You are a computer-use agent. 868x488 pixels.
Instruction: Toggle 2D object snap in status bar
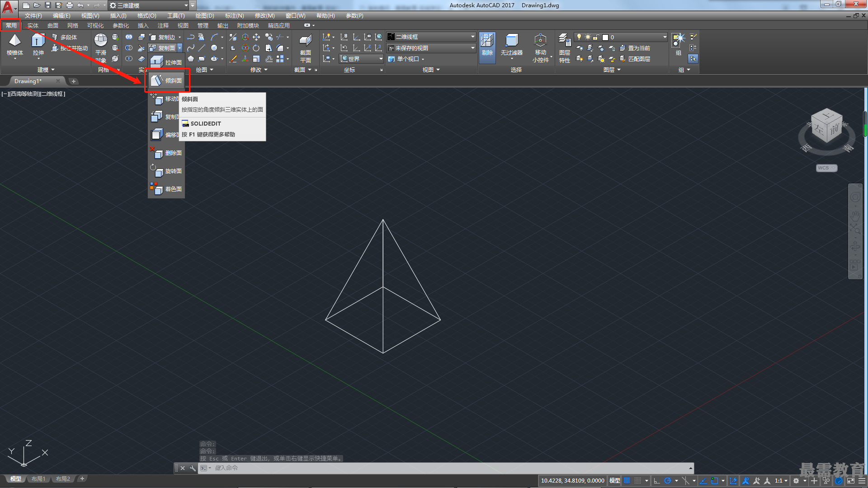click(714, 481)
